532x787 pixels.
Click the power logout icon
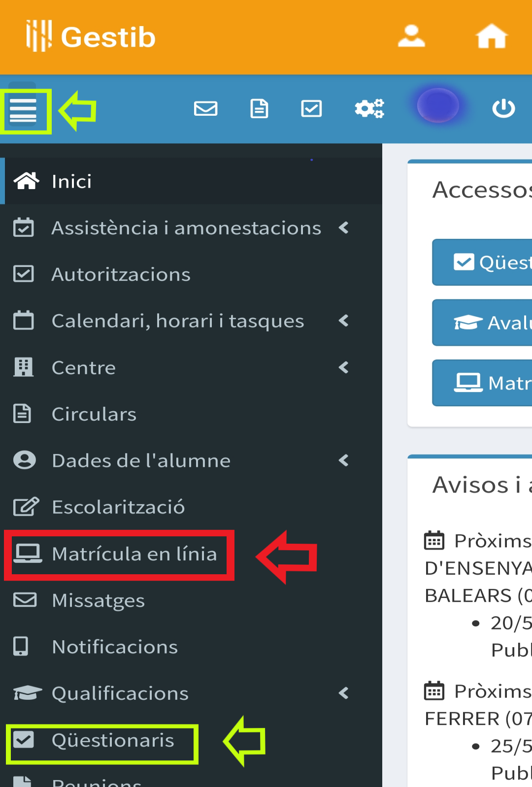tap(503, 108)
